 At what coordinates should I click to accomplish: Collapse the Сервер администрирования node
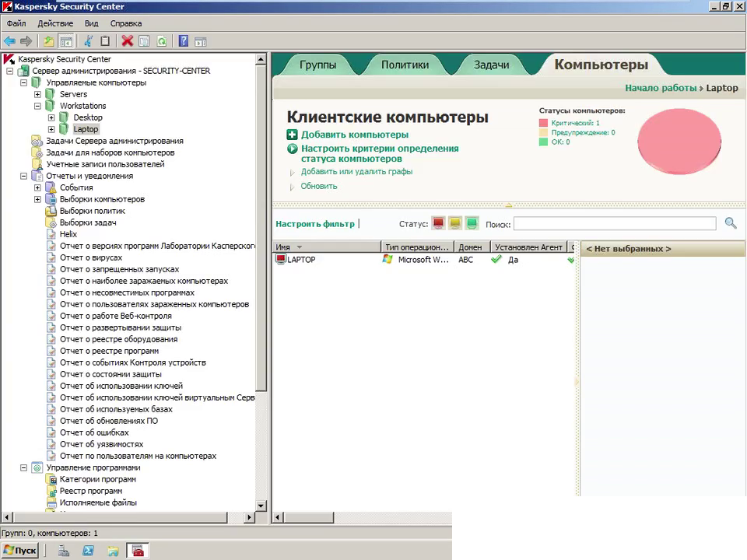9,71
